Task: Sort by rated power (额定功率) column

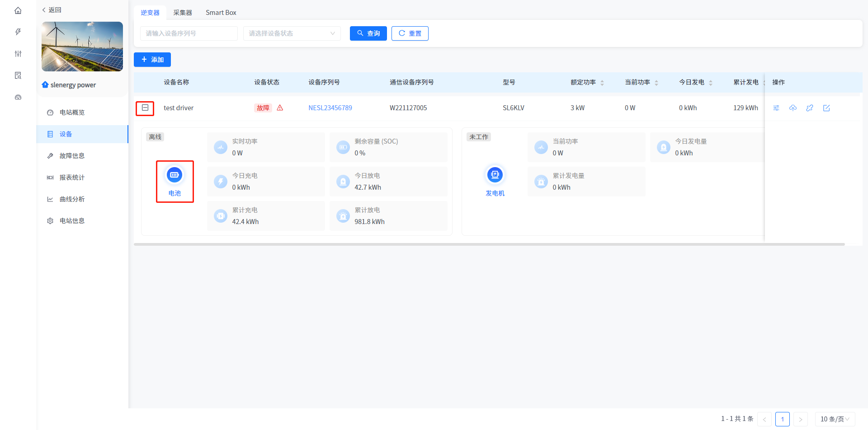Action: click(x=602, y=83)
